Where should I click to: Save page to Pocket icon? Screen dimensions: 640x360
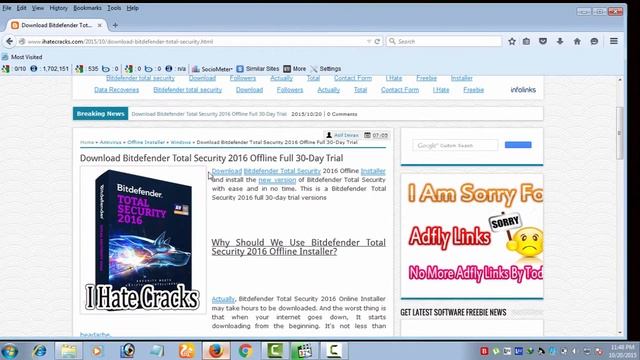[543, 41]
